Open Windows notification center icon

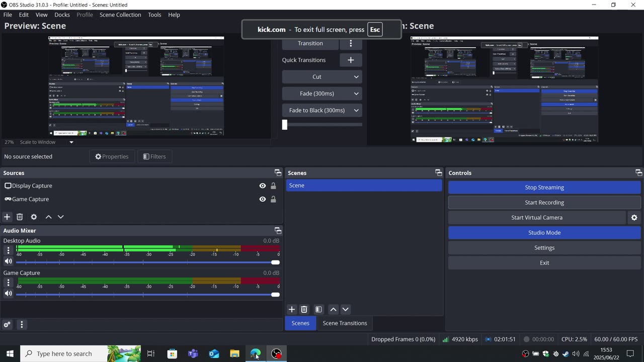click(630, 353)
